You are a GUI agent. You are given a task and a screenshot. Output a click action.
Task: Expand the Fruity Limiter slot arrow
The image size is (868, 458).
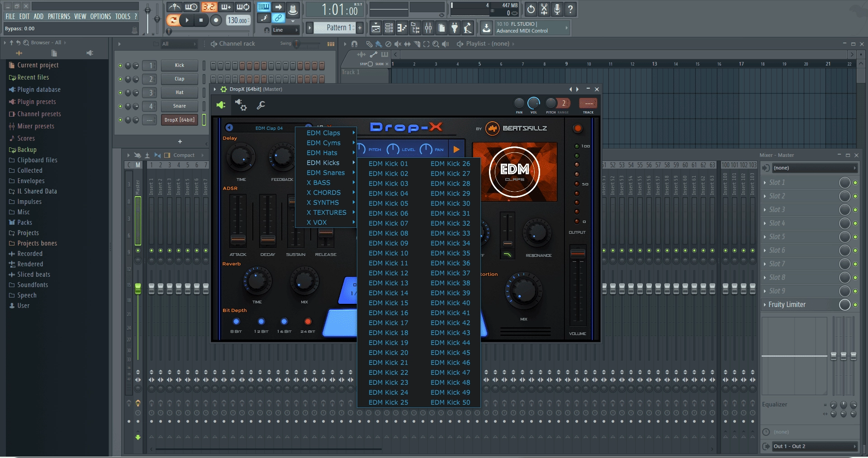coord(765,305)
